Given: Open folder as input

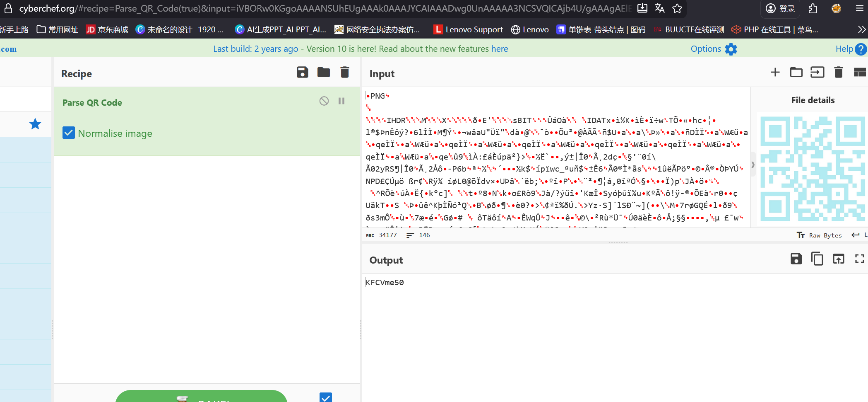Looking at the screenshot, I should [x=796, y=73].
